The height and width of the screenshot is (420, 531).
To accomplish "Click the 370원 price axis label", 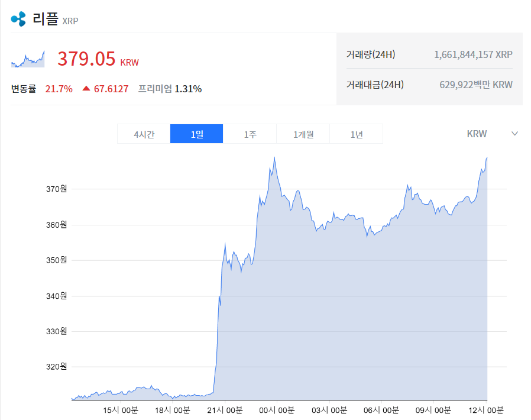I will click(x=57, y=189).
